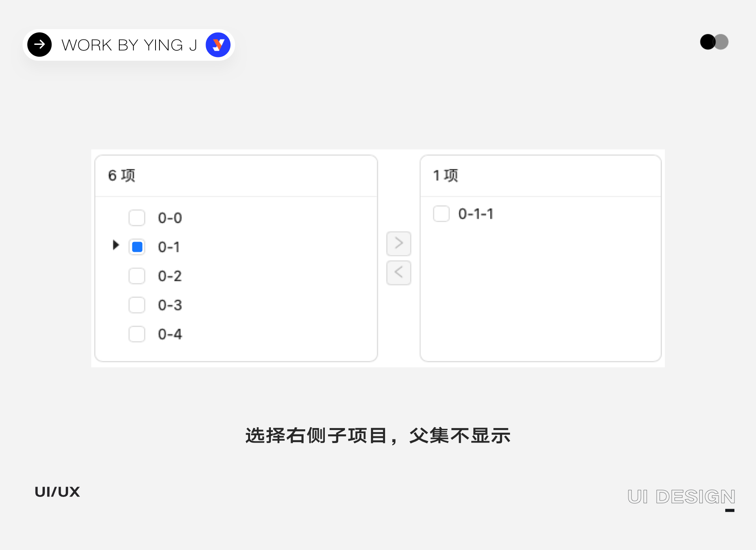The image size is (756, 550).
Task: Click the 0-4 tree item label
Action: click(170, 334)
